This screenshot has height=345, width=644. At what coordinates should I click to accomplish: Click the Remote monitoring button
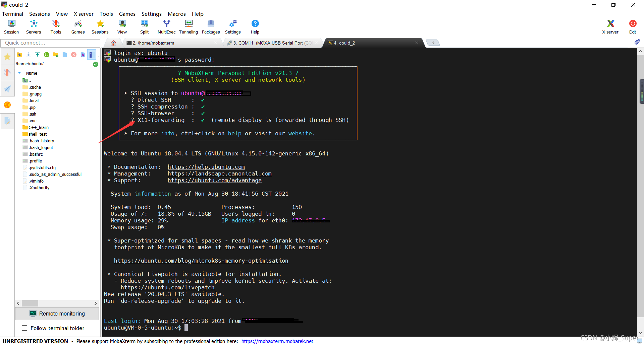(57, 314)
